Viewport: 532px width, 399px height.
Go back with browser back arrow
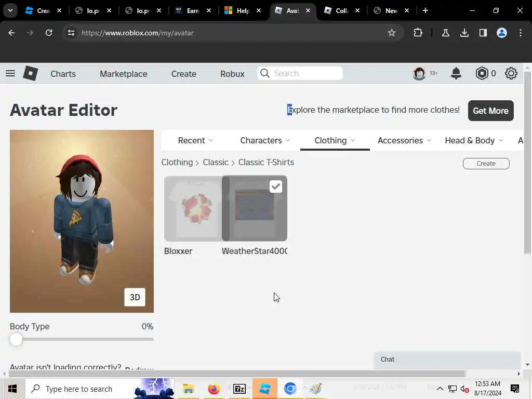(x=11, y=33)
